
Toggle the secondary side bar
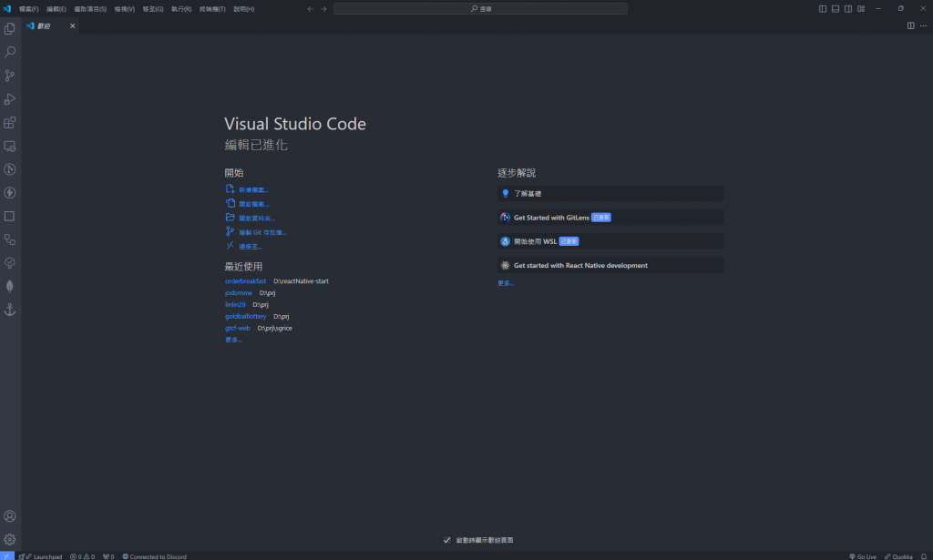(848, 9)
